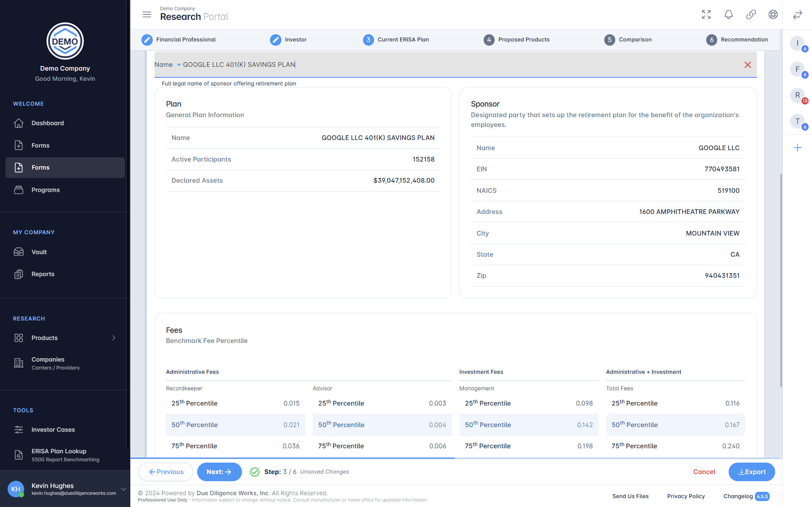The image size is (812, 507).
Task: Click the Previous button
Action: (x=166, y=472)
